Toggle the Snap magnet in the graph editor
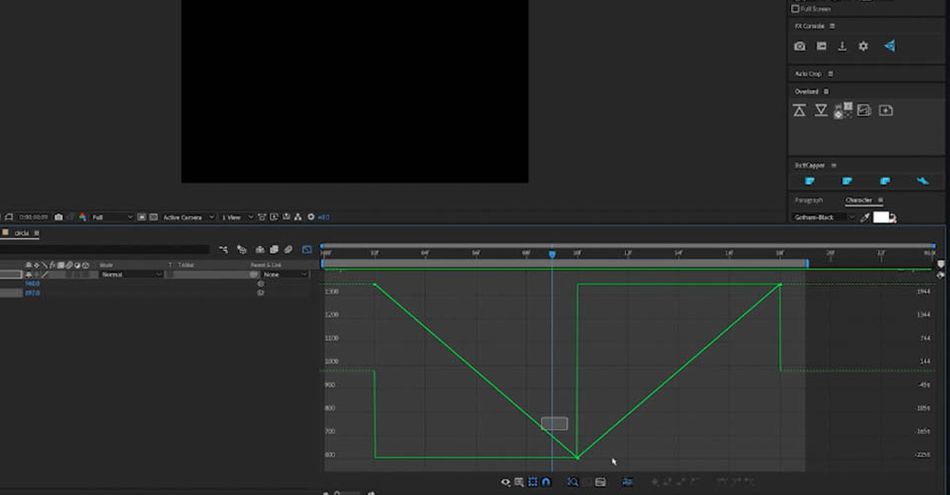Image resolution: width=950 pixels, height=495 pixels. (x=546, y=482)
